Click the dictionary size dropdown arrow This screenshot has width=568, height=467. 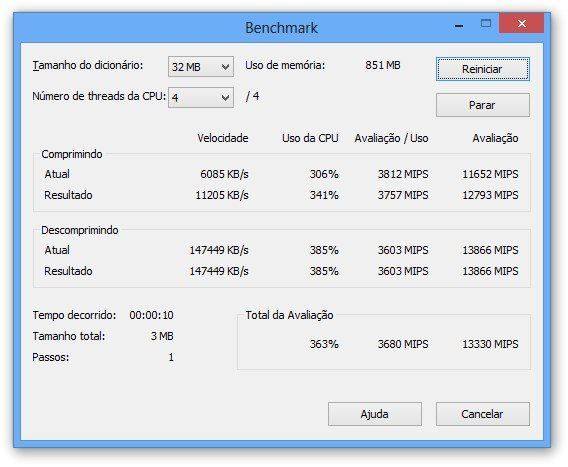point(225,67)
